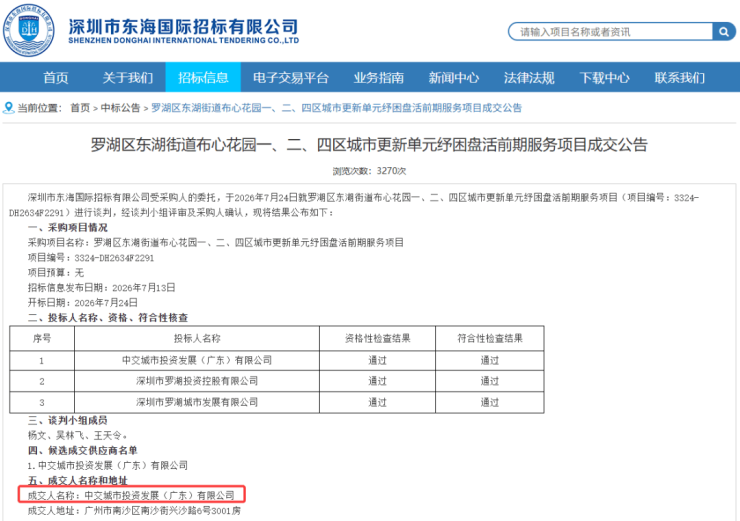The height and width of the screenshot is (521, 740).
Task: Click the members line 杨文、吴林飞、王天令
Action: [x=77, y=435]
